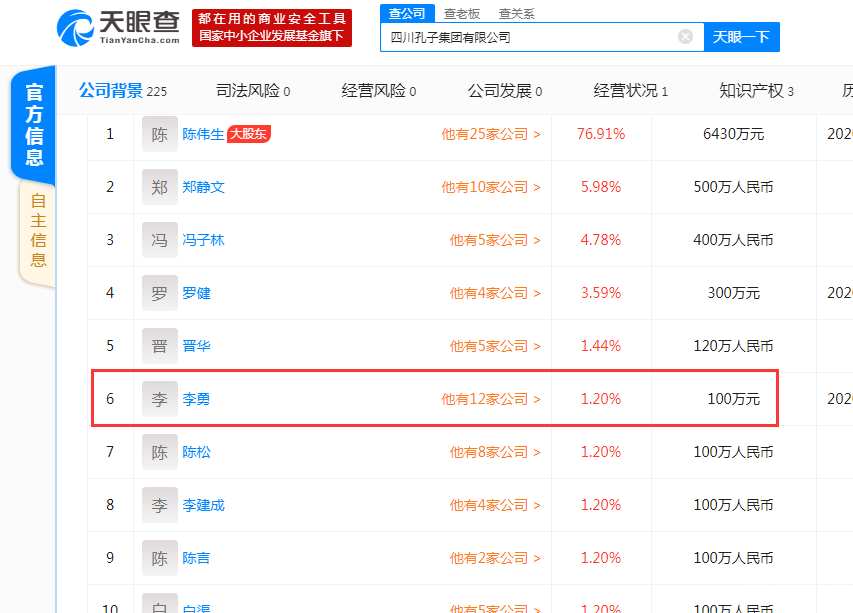
Task: Click the 大股东 badge next to 陈伟生
Action: coord(249,133)
